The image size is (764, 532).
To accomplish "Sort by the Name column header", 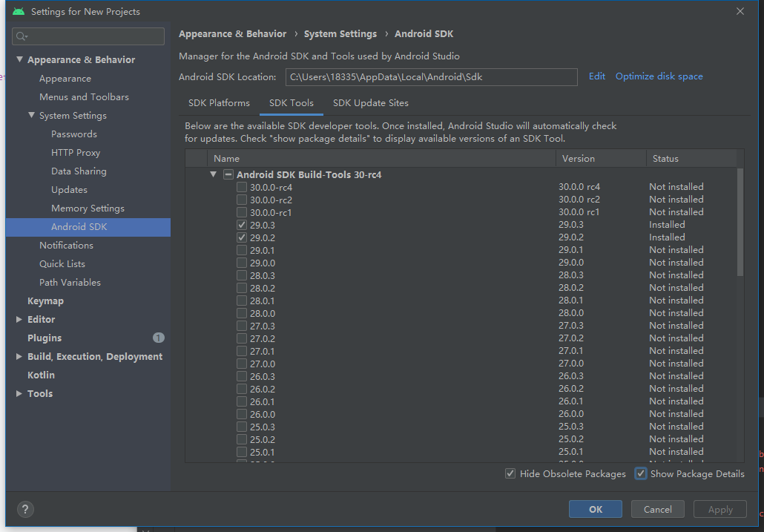I will (381, 158).
